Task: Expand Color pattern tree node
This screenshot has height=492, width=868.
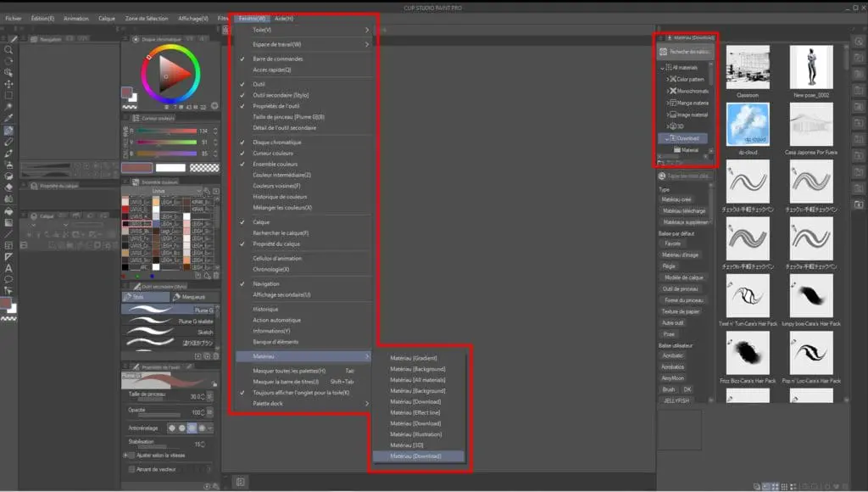Action: pos(668,79)
